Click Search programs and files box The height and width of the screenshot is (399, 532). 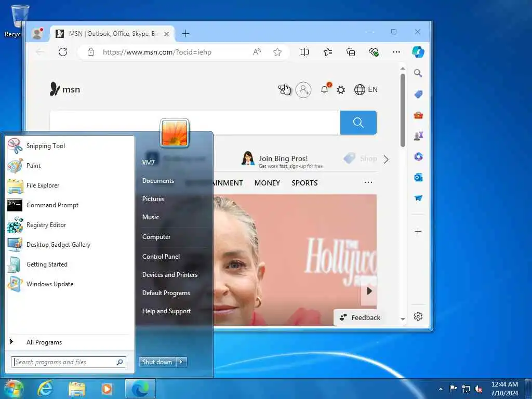69,362
